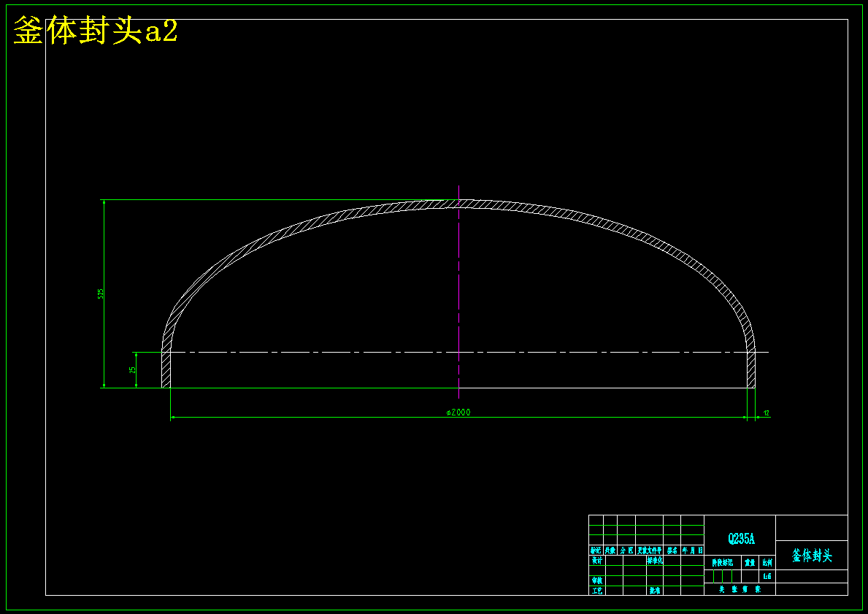868x614 pixels.
Task: Select the "批准" label in title block
Action: click(655, 591)
